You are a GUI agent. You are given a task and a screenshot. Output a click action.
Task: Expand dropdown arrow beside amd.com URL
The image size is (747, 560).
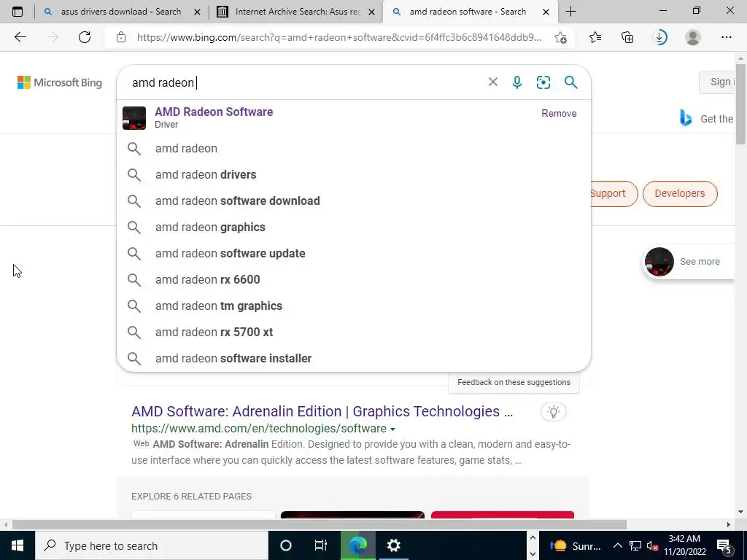[x=392, y=429]
